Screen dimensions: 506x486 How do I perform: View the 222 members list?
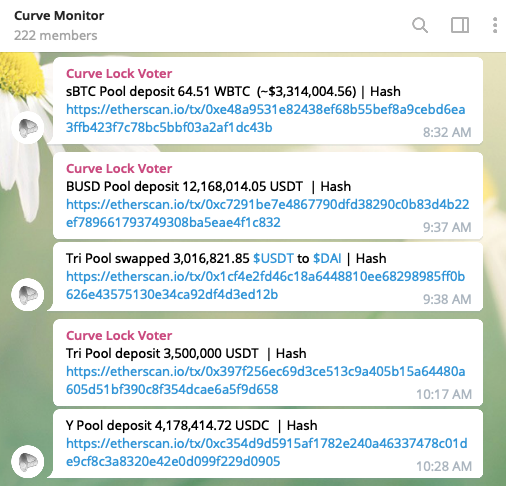[56, 35]
